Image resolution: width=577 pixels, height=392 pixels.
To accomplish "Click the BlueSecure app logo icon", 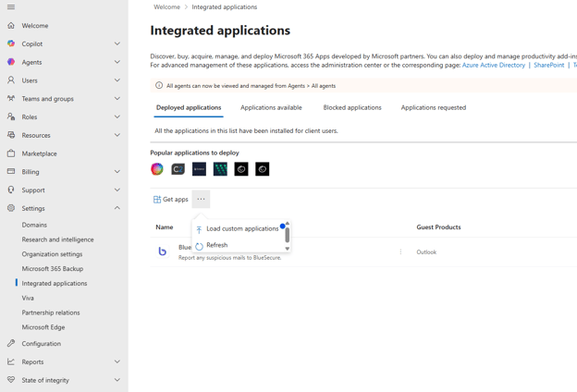I will (x=163, y=251).
